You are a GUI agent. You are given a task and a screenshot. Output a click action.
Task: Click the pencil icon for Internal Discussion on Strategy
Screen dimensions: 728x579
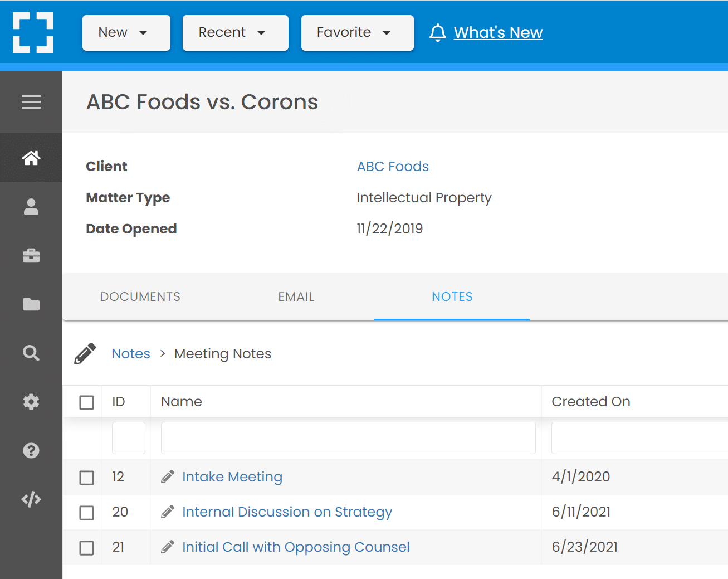point(168,512)
